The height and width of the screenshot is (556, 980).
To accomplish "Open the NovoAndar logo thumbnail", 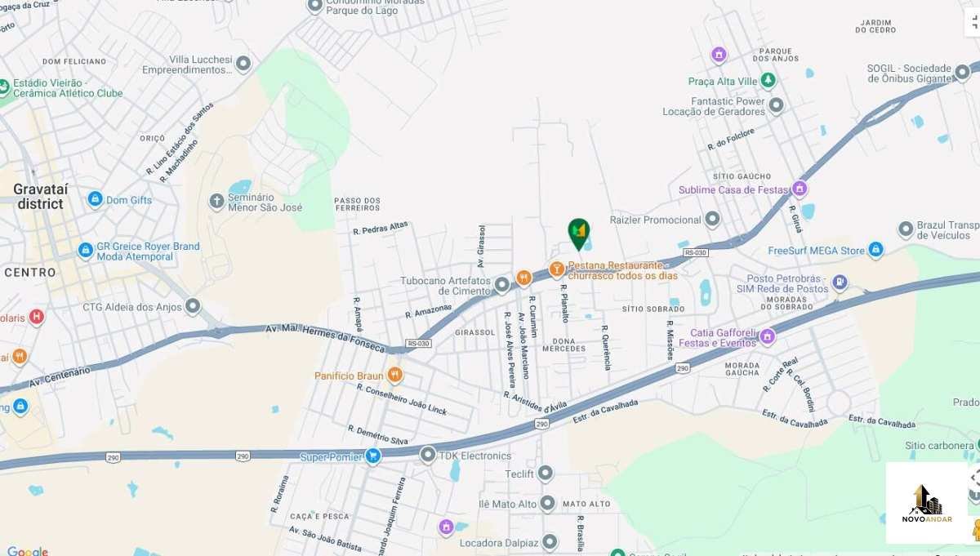I will point(927,503).
